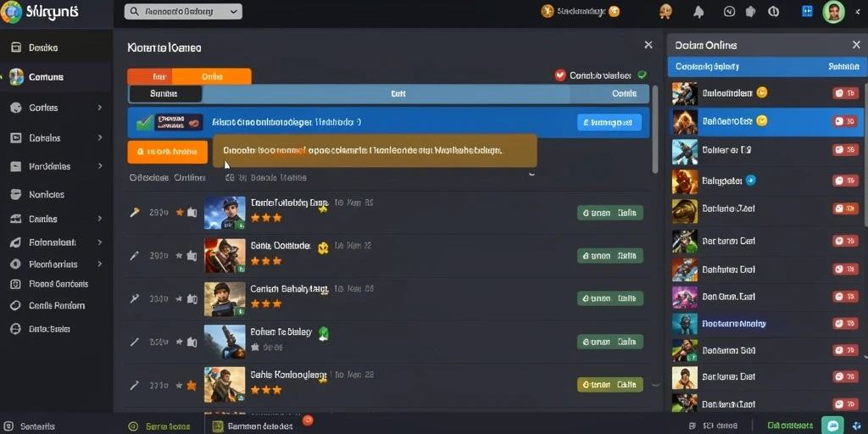Click the 'Fotonaloat' sidebar icon
Viewport: 868px width, 434px height.
coord(16,242)
